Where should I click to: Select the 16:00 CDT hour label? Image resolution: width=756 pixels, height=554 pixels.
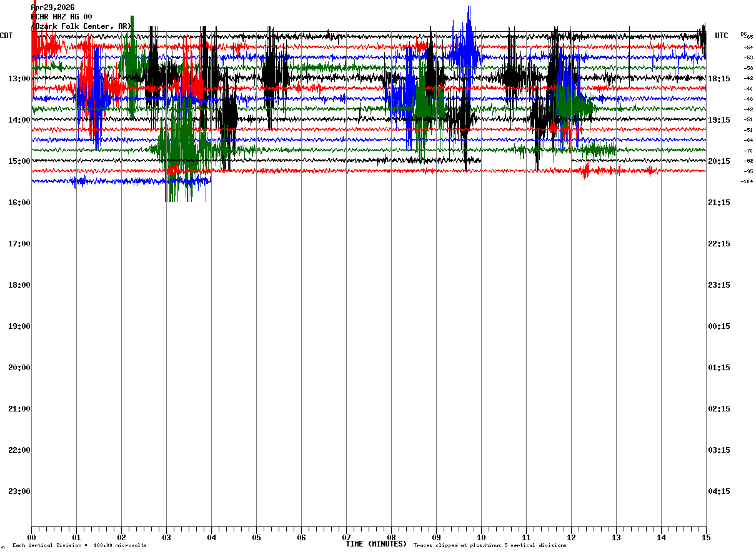click(19, 203)
